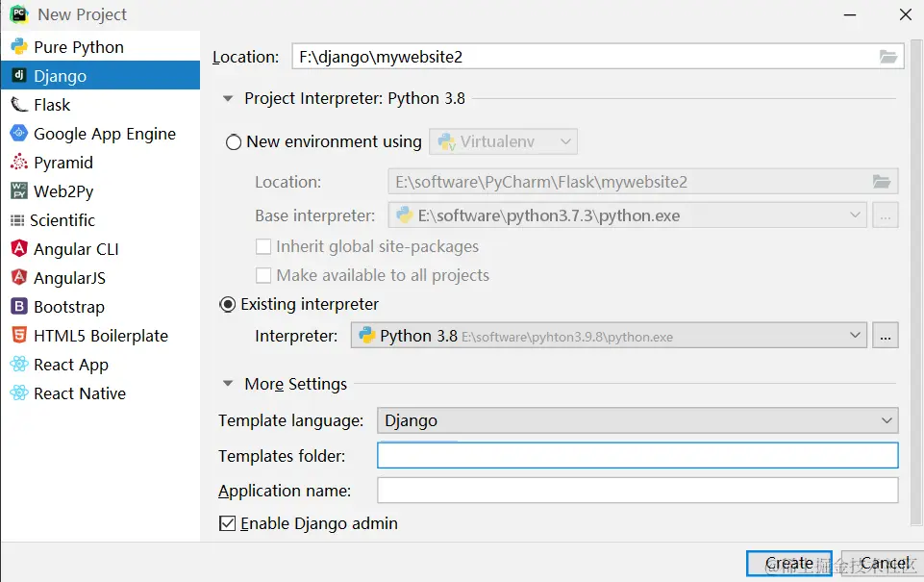Minimize the New Project dialog

(x=850, y=14)
